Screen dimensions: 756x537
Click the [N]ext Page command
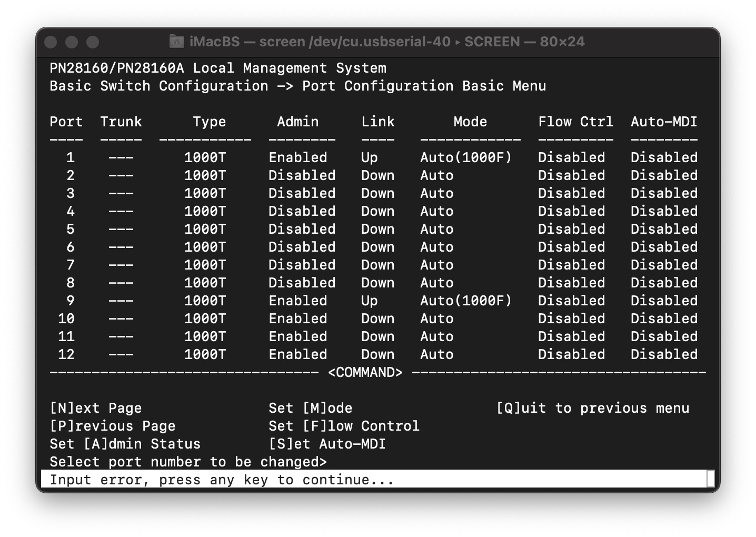pos(96,408)
